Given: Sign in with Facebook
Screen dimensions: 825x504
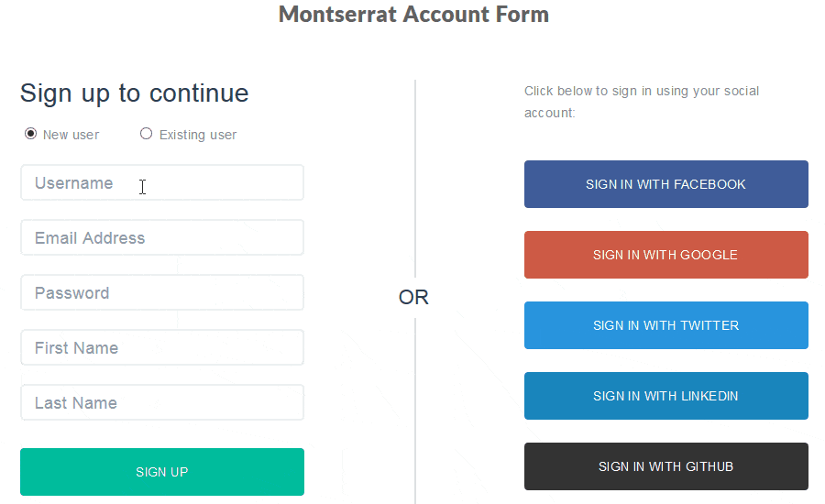Looking at the screenshot, I should [x=666, y=184].
